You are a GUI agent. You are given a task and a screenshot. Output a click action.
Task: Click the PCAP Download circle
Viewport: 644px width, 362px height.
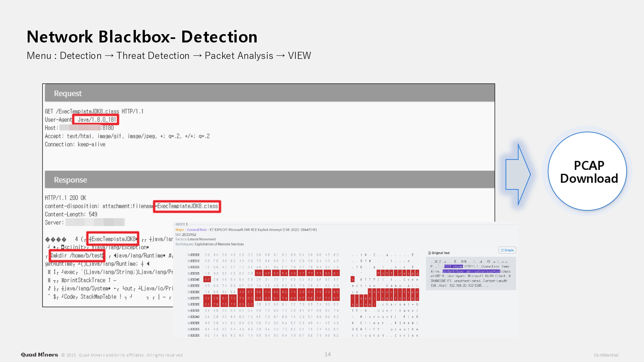pos(587,171)
